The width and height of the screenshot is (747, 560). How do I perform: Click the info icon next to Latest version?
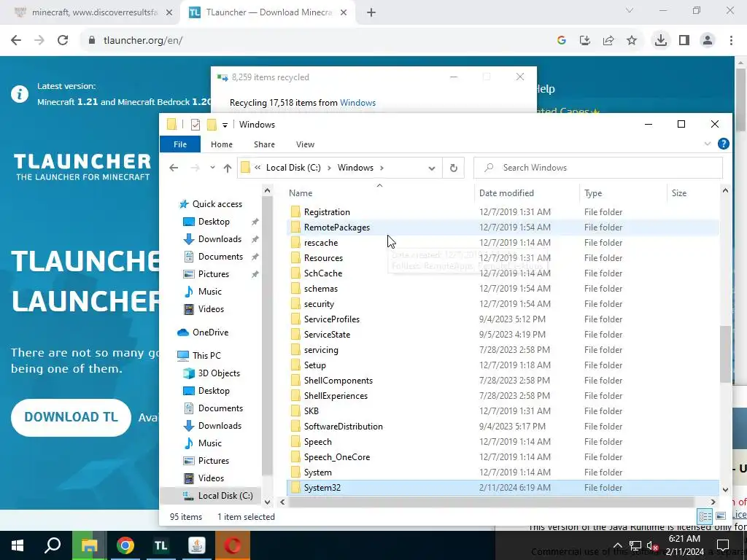(20, 94)
